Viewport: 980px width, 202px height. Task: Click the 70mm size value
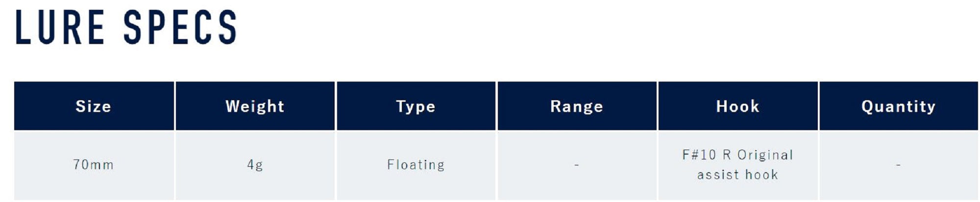[93, 165]
